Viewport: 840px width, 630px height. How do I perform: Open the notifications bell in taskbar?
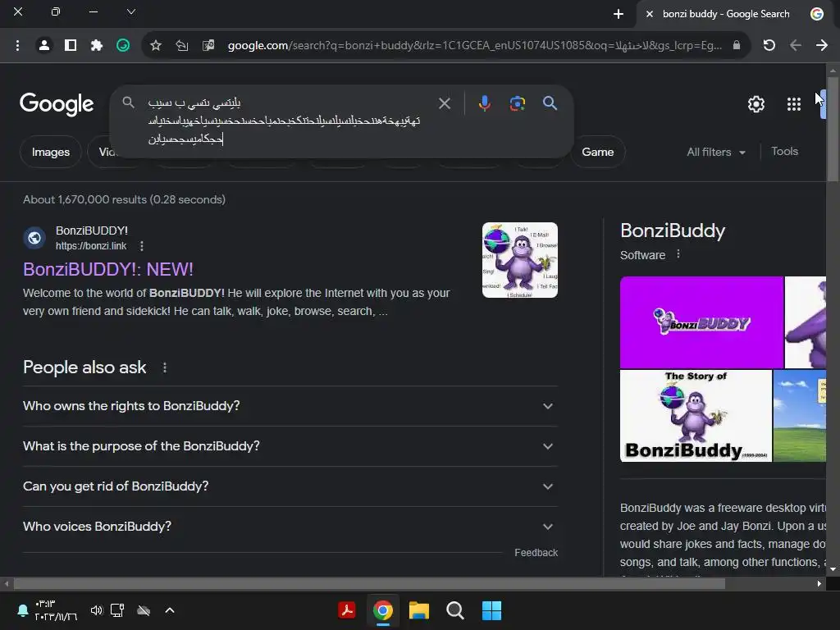point(22,610)
